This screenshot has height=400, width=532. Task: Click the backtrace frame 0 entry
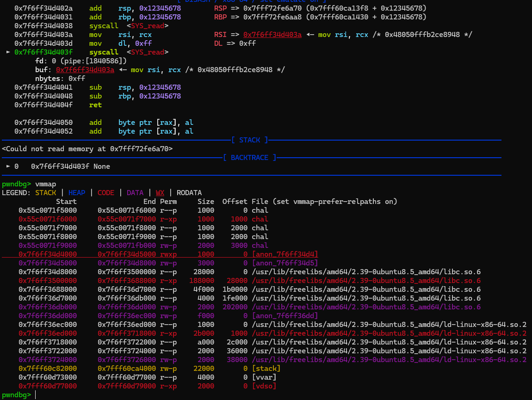[58, 166]
